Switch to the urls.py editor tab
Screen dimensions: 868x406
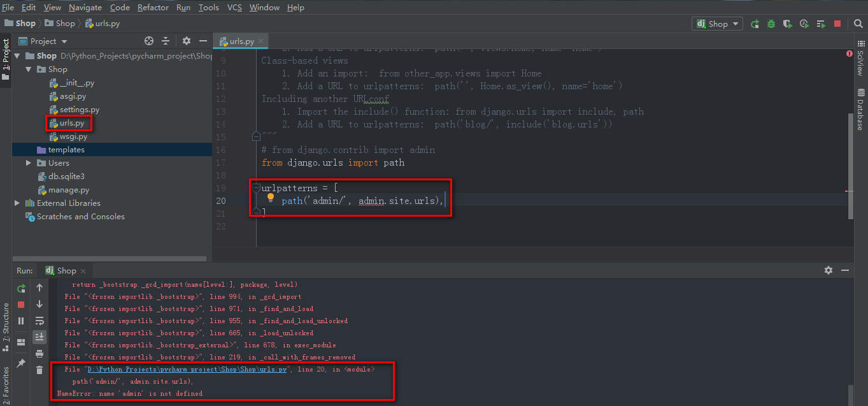pos(240,40)
